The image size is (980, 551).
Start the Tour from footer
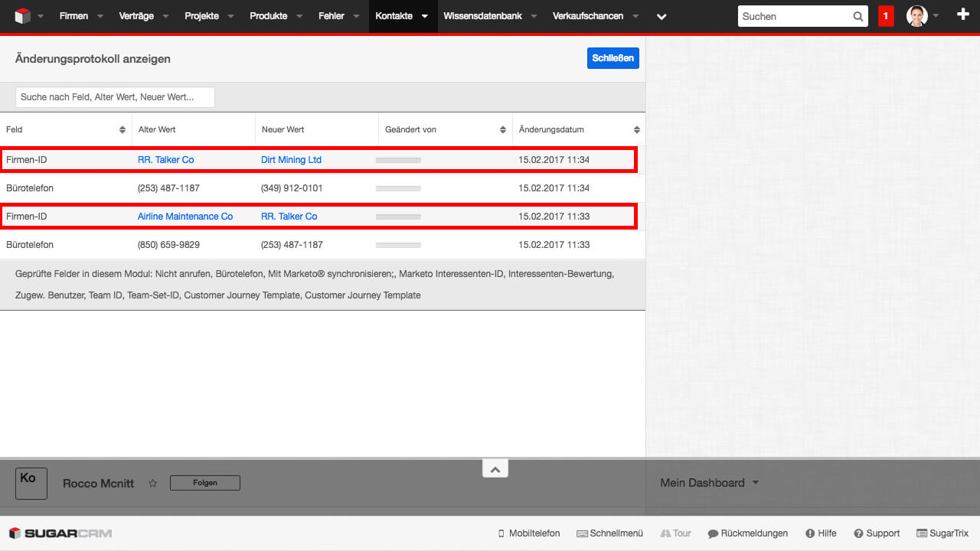675,533
